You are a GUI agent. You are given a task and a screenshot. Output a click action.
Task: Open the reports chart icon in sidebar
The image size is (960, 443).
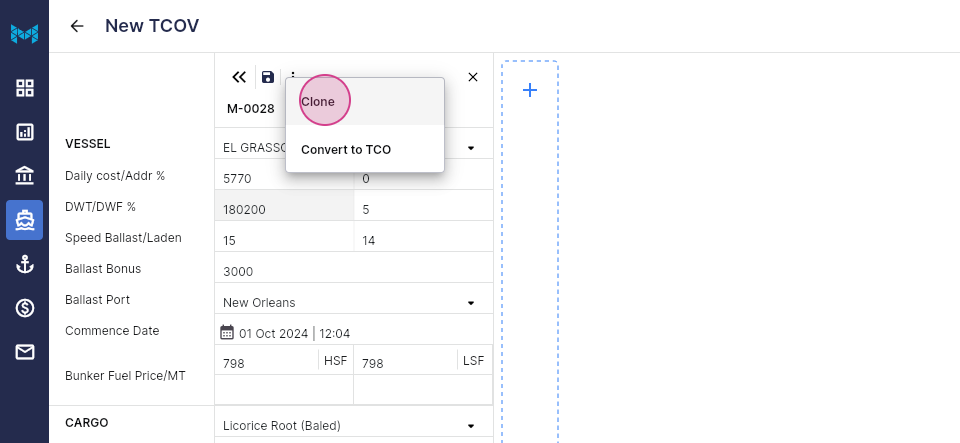24,132
